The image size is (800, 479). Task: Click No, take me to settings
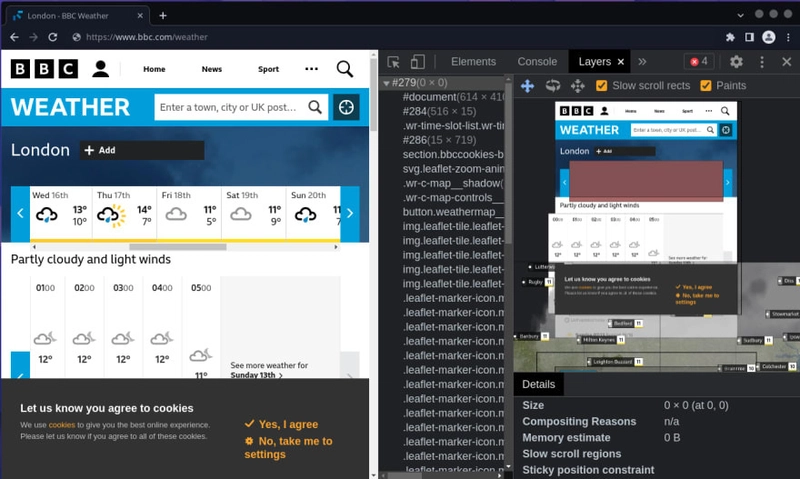(288, 447)
